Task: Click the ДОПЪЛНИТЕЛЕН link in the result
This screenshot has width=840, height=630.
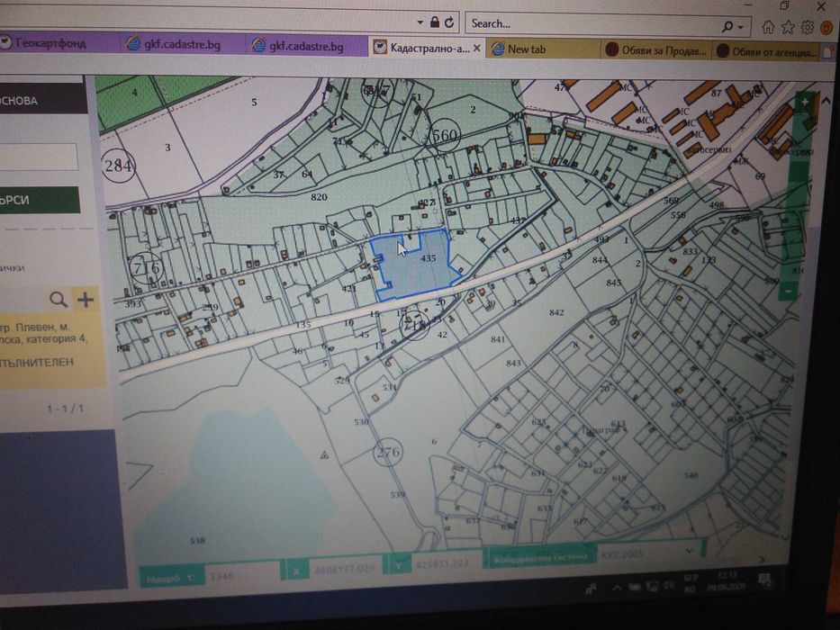Action: (x=36, y=362)
